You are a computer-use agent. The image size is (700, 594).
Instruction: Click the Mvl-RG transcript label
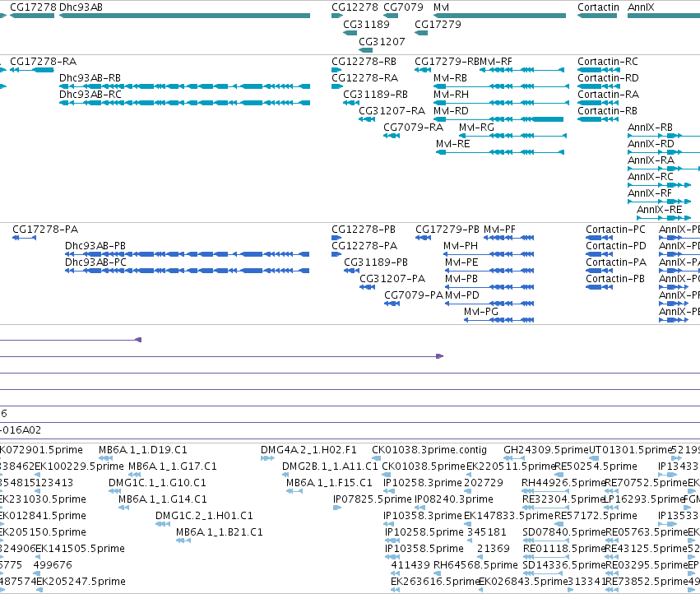point(476,128)
